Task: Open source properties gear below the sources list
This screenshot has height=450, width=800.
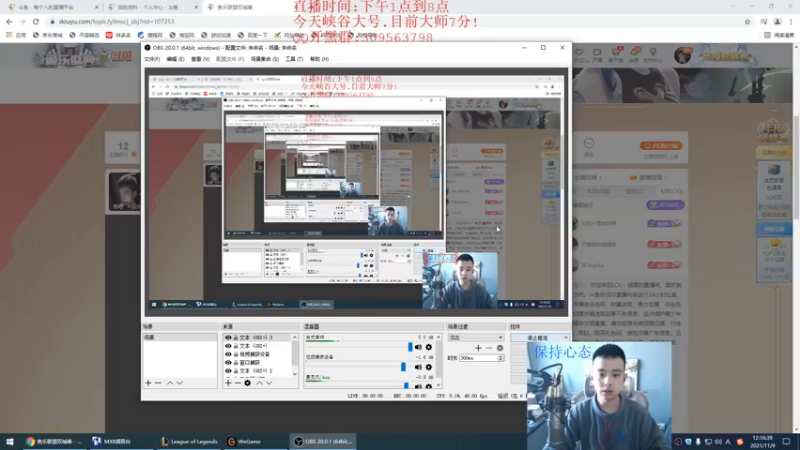Action: [x=247, y=383]
